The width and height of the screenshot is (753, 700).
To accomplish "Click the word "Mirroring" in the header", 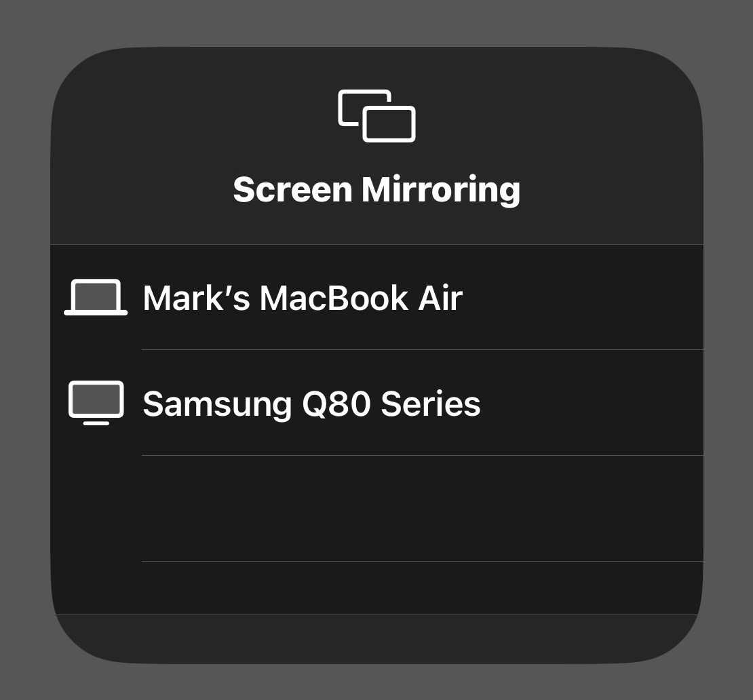I will tap(441, 190).
